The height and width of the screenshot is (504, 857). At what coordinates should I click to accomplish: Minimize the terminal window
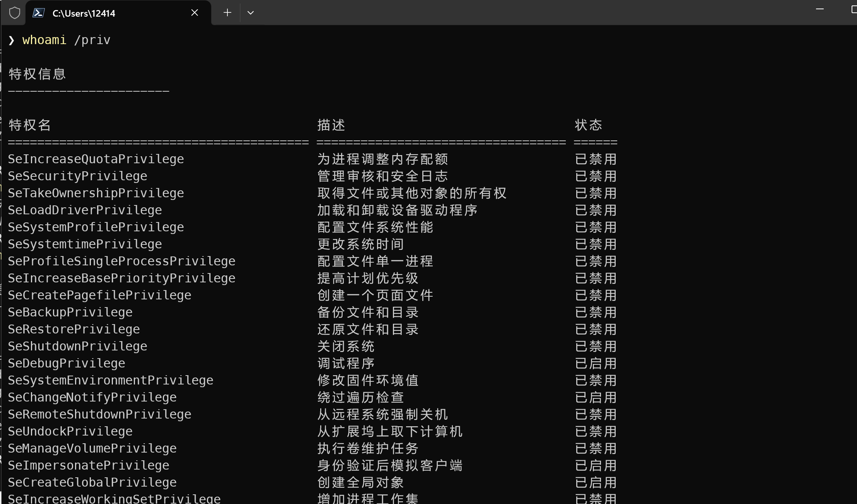pyautogui.click(x=819, y=9)
